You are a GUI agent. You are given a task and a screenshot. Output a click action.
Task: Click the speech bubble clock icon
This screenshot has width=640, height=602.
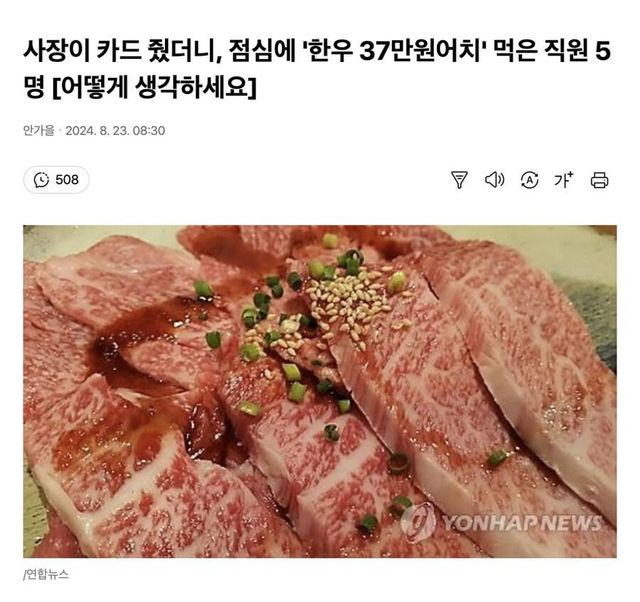(x=41, y=180)
